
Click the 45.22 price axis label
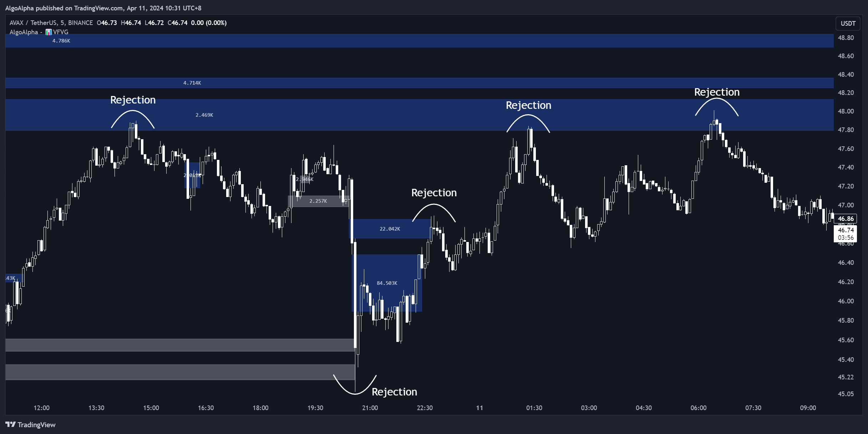click(846, 377)
